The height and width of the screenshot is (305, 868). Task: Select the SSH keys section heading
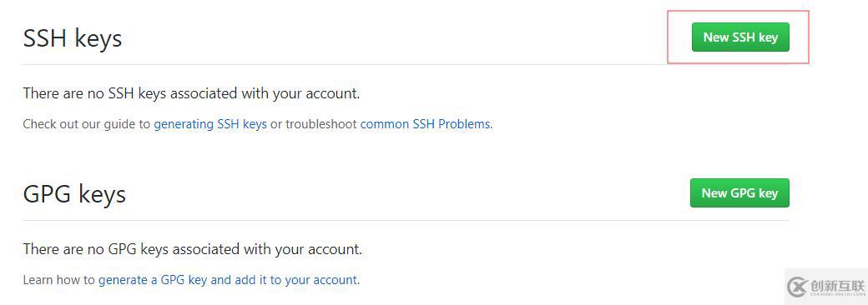(x=73, y=38)
